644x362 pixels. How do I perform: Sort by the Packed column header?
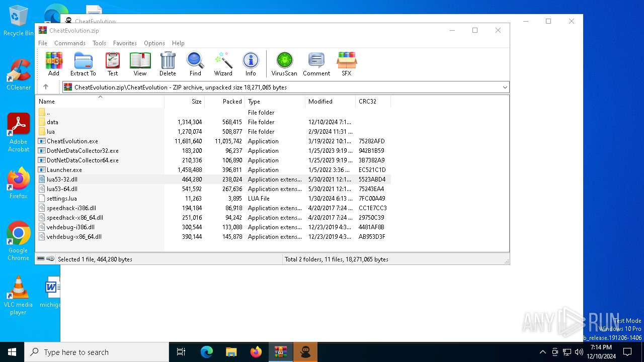point(225,102)
